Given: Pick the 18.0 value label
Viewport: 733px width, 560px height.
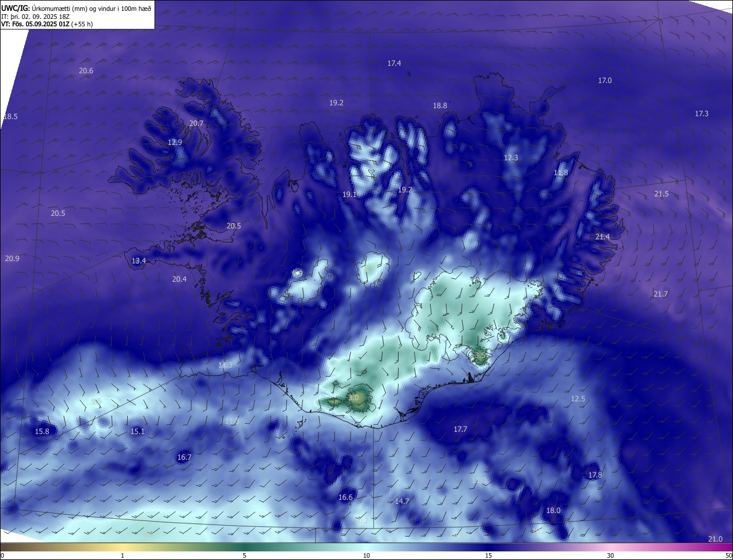Looking at the screenshot, I should tap(553, 510).
